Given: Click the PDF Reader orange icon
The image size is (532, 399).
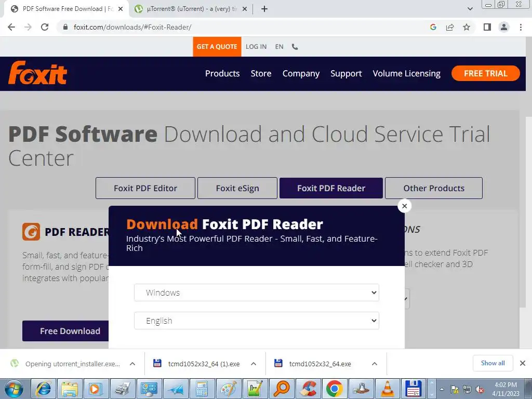Looking at the screenshot, I should coord(31,232).
